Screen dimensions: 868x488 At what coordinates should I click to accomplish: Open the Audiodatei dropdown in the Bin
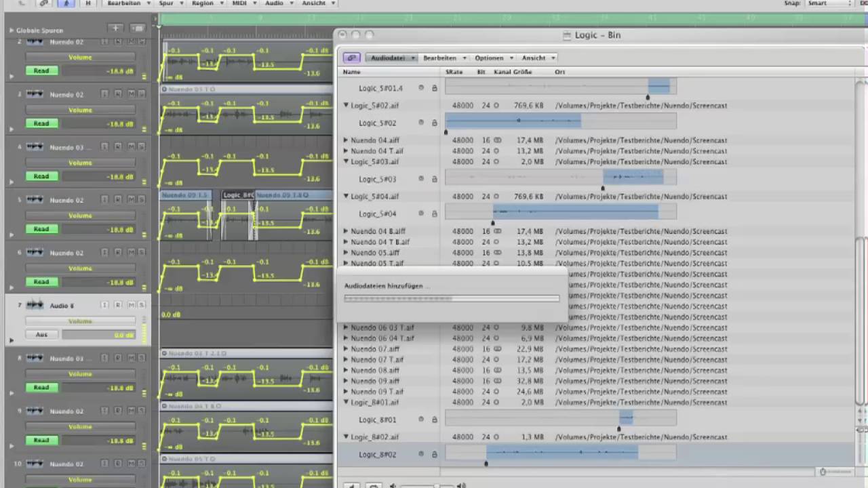pyautogui.click(x=391, y=58)
